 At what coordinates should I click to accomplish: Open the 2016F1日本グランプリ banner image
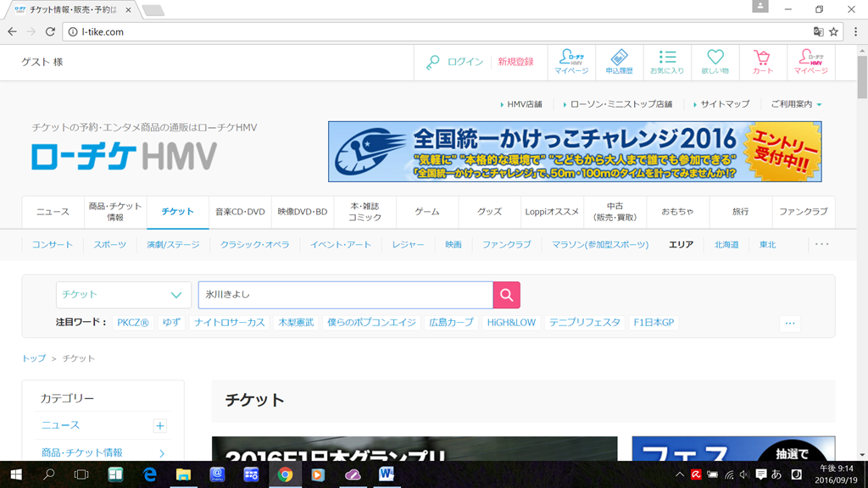coord(414,449)
